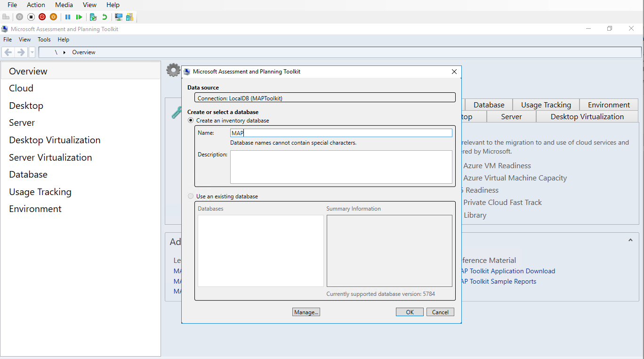The width and height of the screenshot is (644, 359).
Task: Click the Connection: LocalDB (MAPToolkit) box
Action: (x=325, y=98)
